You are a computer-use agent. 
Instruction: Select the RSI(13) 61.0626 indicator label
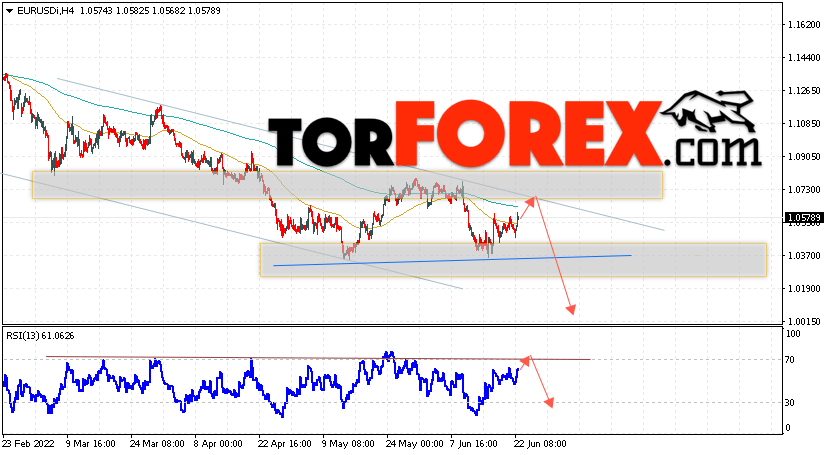coord(40,336)
